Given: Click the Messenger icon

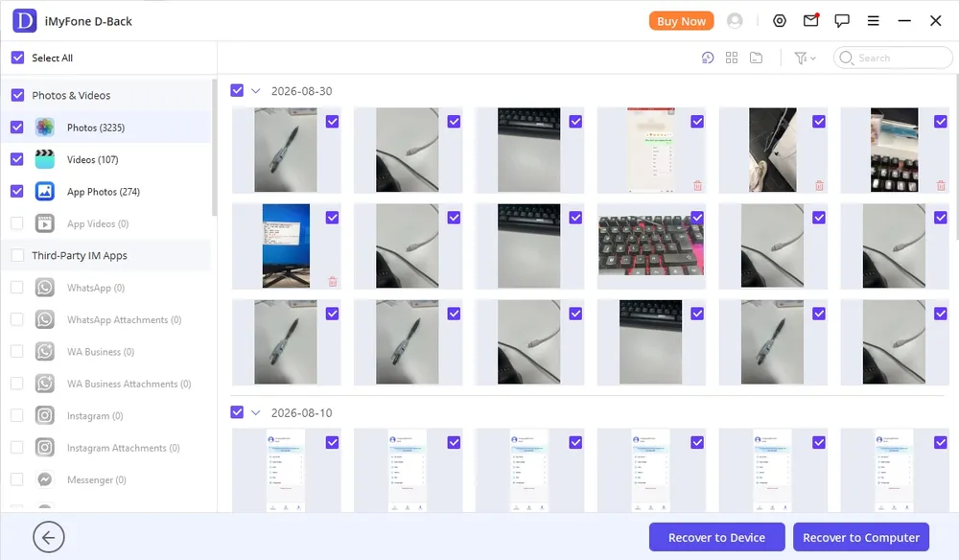Looking at the screenshot, I should 45,479.
